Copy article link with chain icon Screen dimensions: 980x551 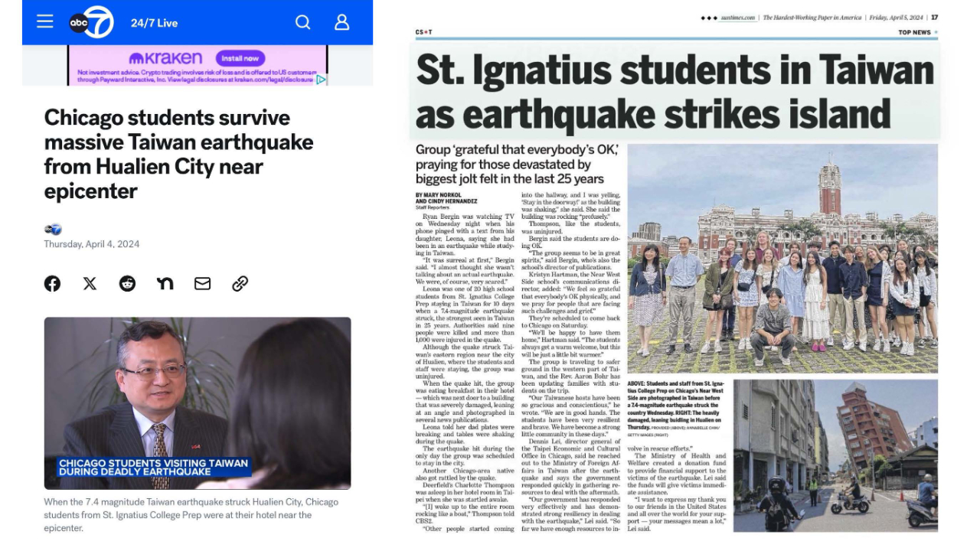240,284
